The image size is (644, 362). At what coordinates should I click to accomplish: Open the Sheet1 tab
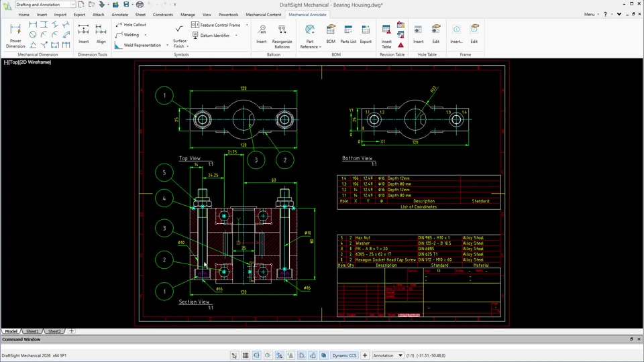tap(32, 331)
